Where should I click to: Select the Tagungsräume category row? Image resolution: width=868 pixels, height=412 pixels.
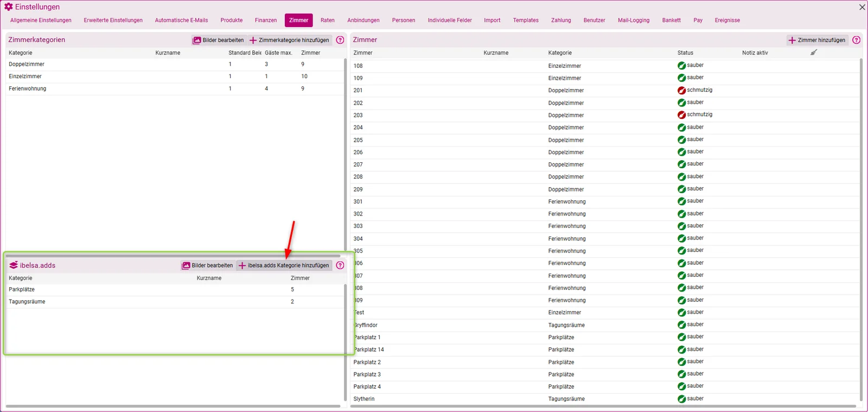point(175,302)
